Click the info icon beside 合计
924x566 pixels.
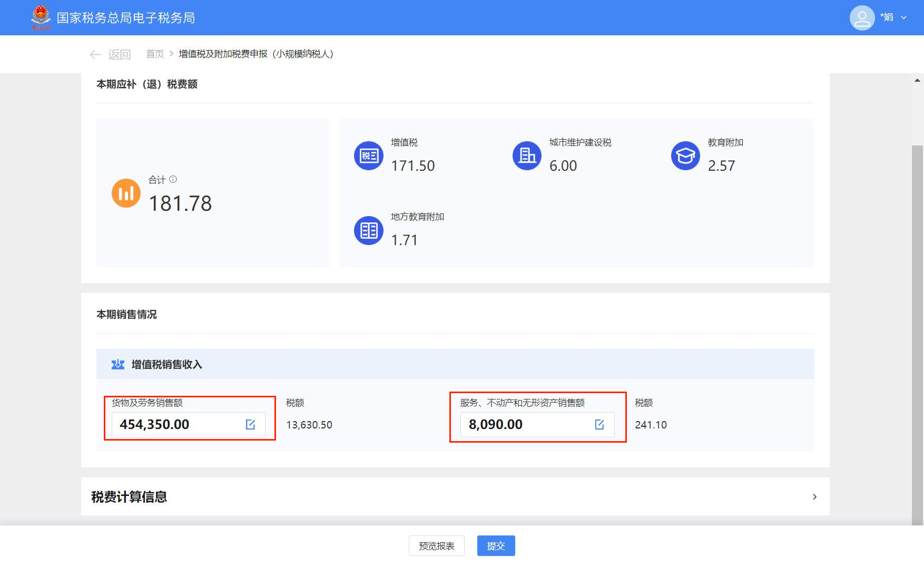point(173,179)
